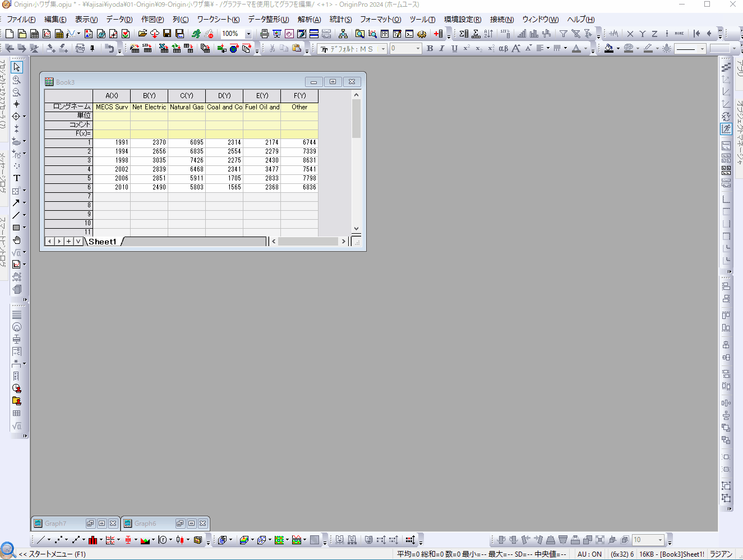Image resolution: width=743 pixels, height=560 pixels.
Task: Open the ワークシート(K) menu
Action: tap(218, 19)
